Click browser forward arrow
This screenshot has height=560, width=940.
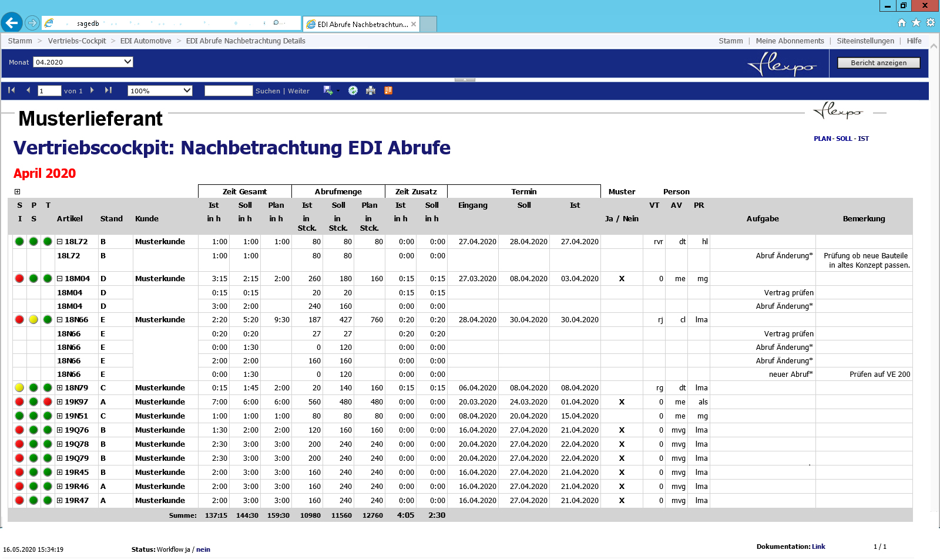(32, 23)
